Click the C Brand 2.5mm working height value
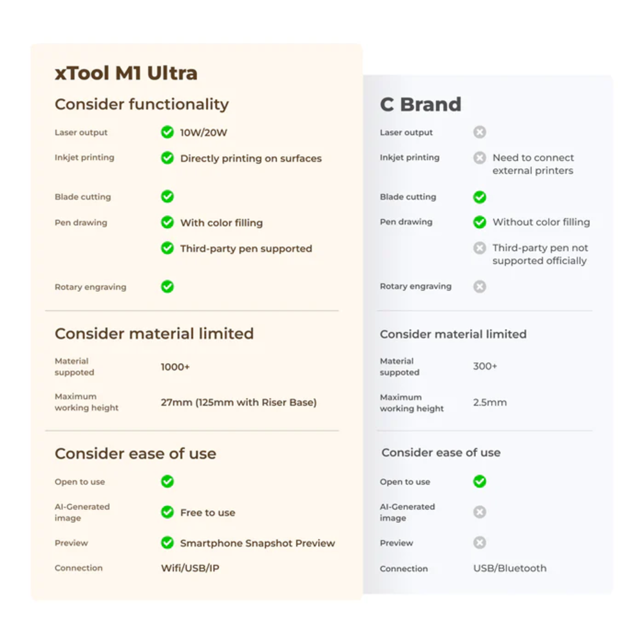 [x=490, y=402]
